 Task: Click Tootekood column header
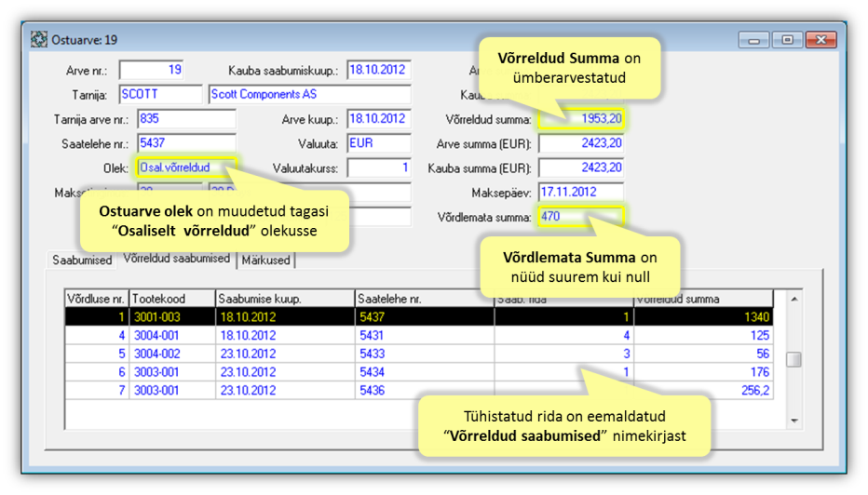tap(172, 299)
